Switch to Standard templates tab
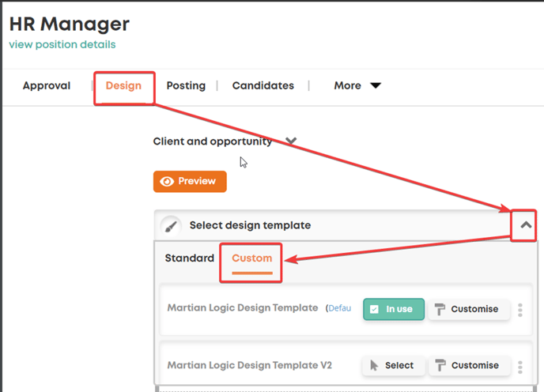The image size is (544, 392). click(x=190, y=258)
